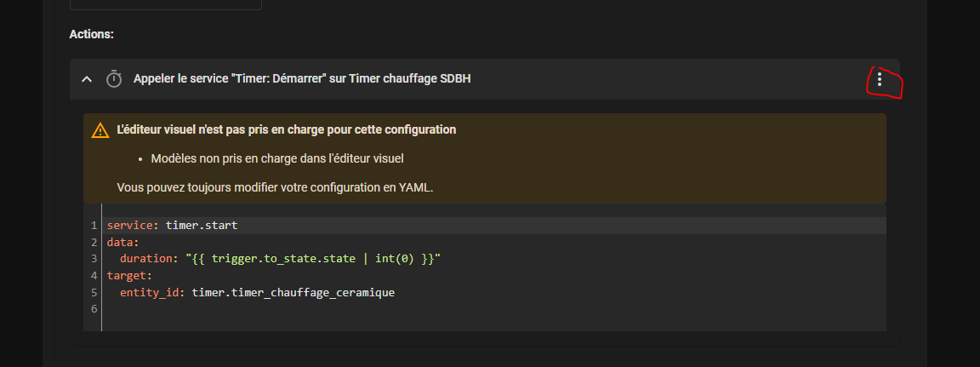980x367 pixels.
Task: Collapse the Timer: Démarrer action card
Action: pos(87,79)
